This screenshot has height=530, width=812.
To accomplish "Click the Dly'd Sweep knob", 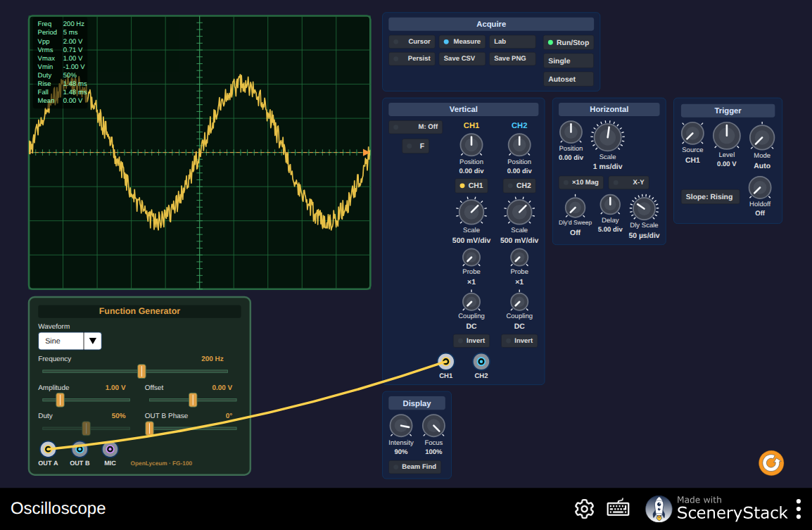I will pyautogui.click(x=575, y=208).
